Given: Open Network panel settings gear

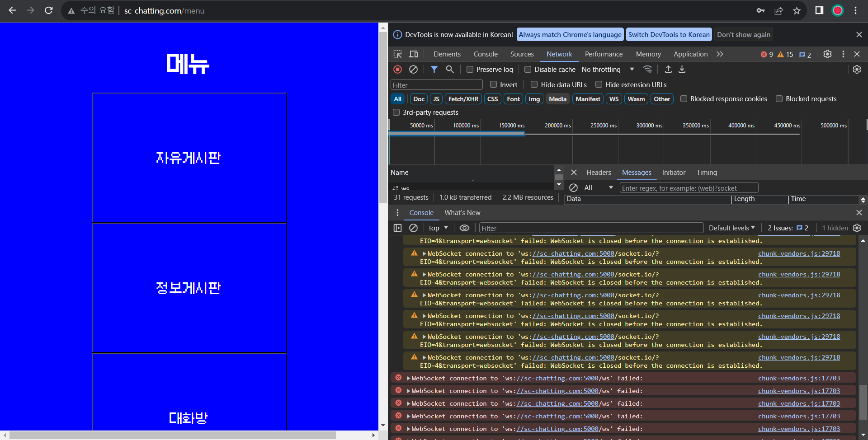Looking at the screenshot, I should [x=857, y=69].
